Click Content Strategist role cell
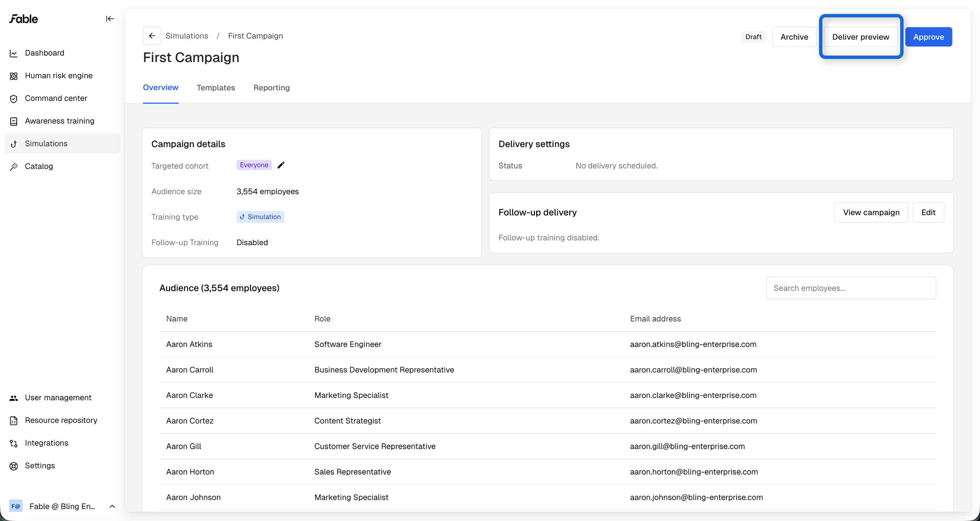The width and height of the screenshot is (980, 521). (x=347, y=421)
